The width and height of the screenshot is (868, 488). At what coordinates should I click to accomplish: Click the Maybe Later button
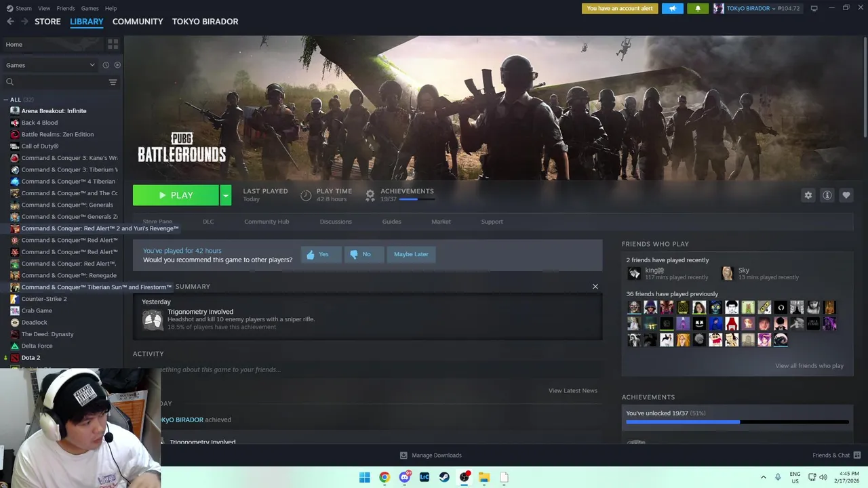[x=411, y=254]
